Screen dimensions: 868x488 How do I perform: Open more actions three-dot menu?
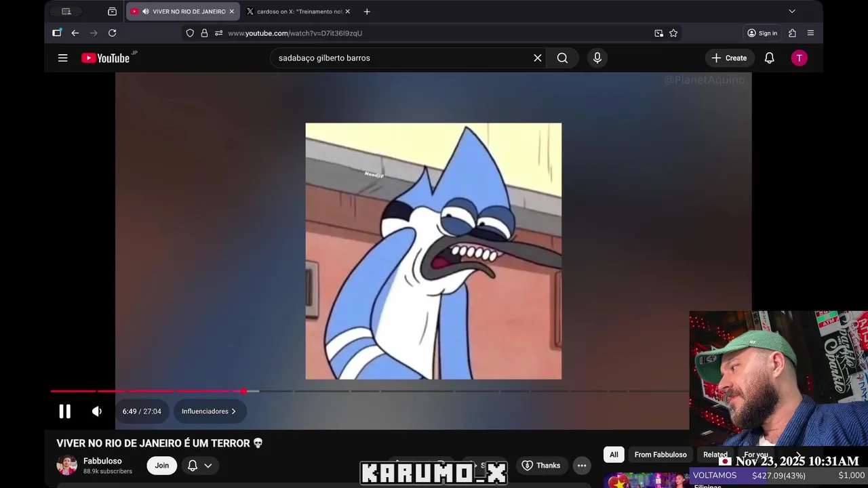582,466
